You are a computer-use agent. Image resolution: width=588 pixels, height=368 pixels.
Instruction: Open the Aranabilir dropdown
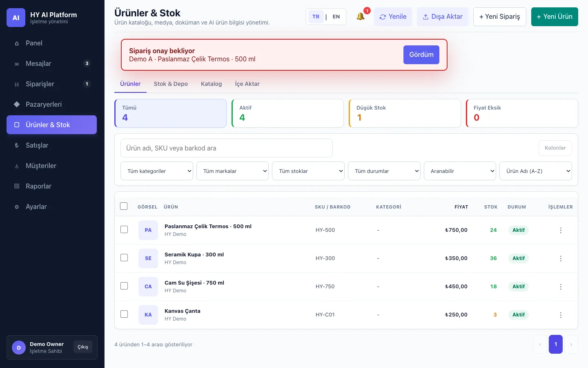[x=460, y=171]
